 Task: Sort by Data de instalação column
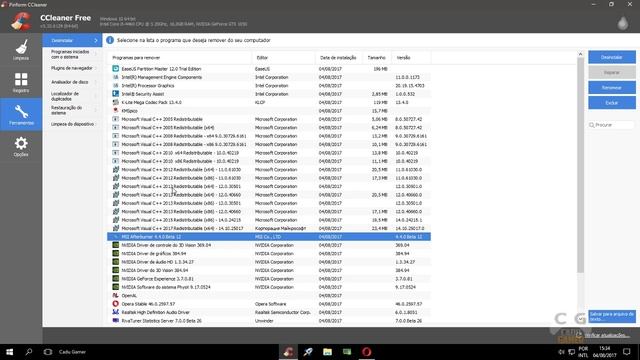pyautogui.click(x=339, y=58)
